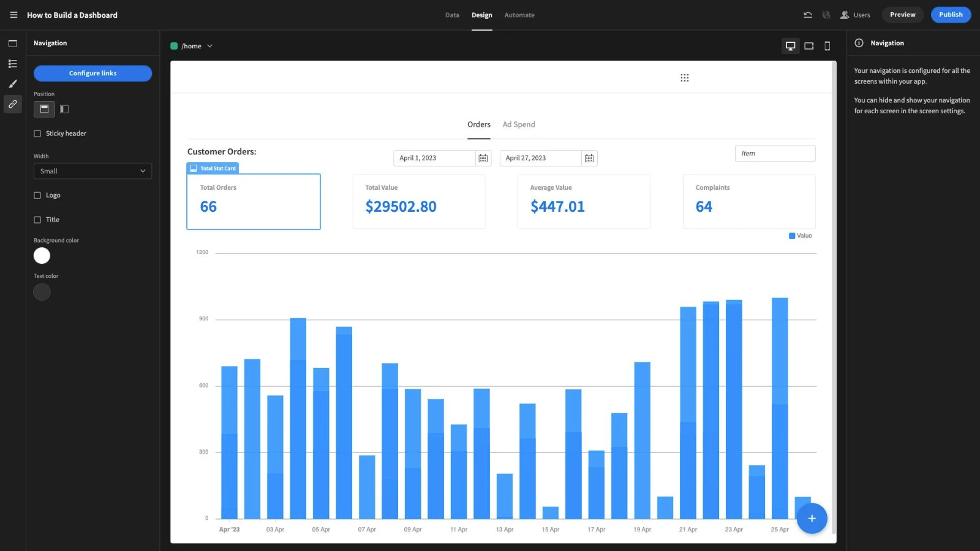Open the Screens panel icon
This screenshot has height=551, width=980.
pyautogui.click(x=12, y=43)
